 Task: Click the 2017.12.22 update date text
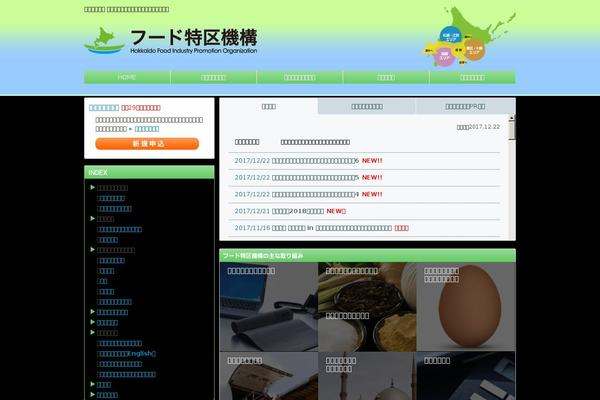(x=478, y=127)
